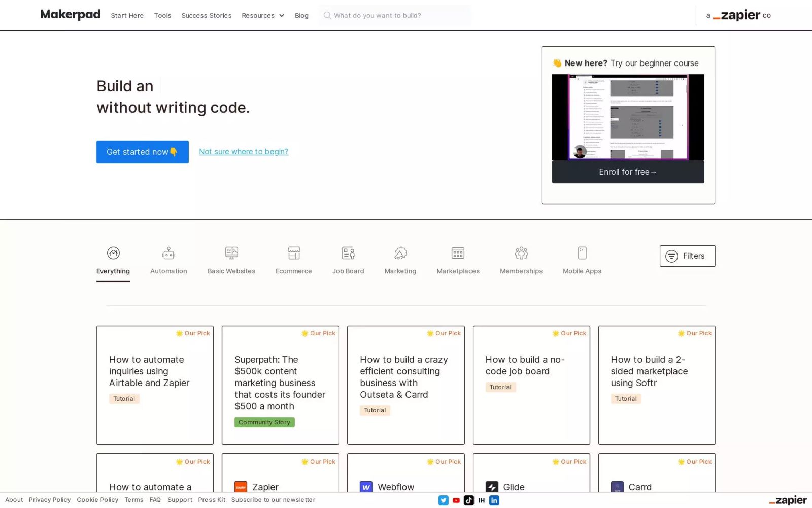The height and width of the screenshot is (508, 812).
Task: Open the Press Kit footer link
Action: (212, 500)
